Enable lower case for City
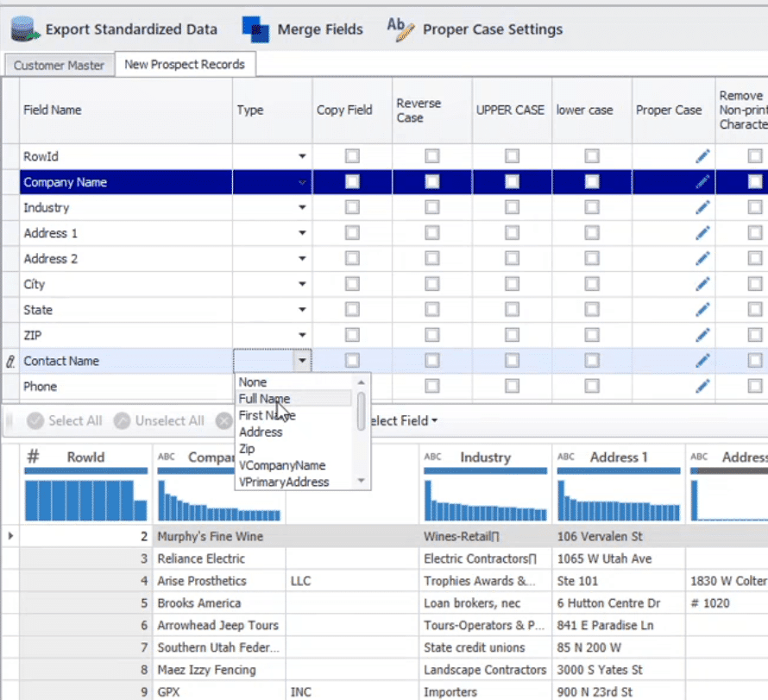 [x=592, y=284]
